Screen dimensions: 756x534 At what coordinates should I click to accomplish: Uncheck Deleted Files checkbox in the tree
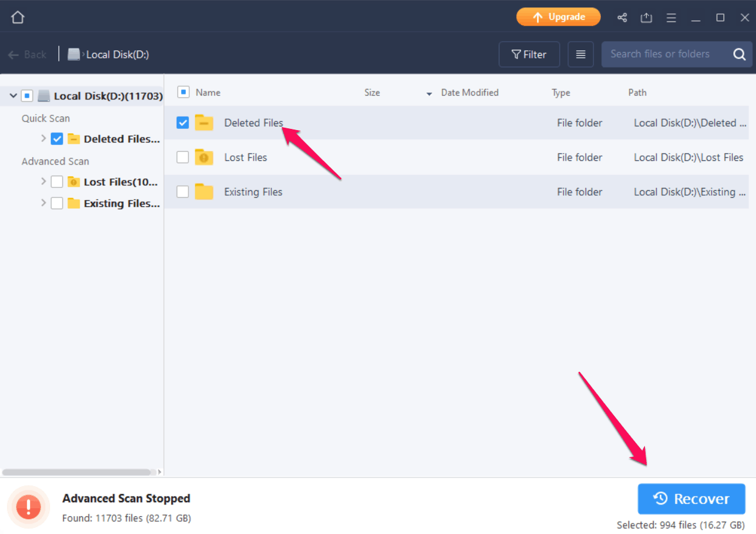(x=57, y=139)
